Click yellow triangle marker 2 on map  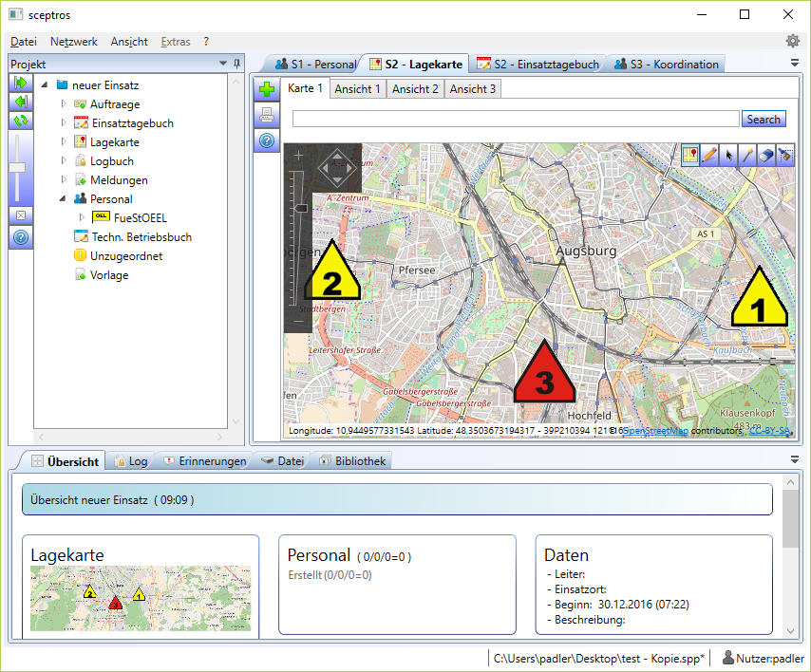pyautogui.click(x=331, y=271)
